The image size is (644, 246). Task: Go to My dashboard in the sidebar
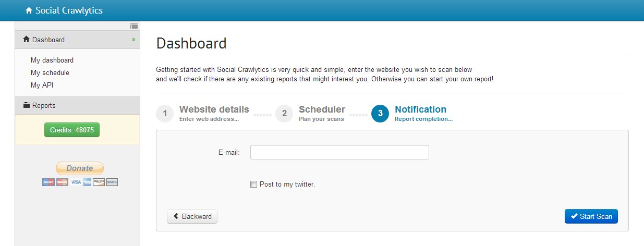coord(52,60)
